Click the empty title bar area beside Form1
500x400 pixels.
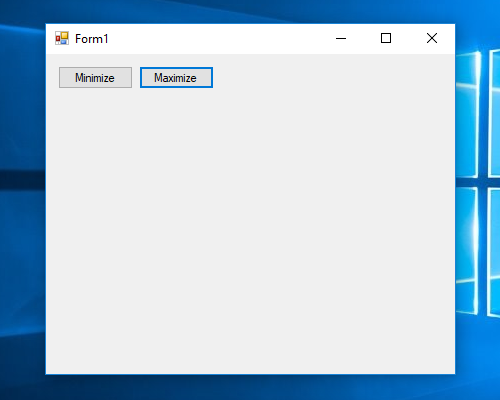217,39
